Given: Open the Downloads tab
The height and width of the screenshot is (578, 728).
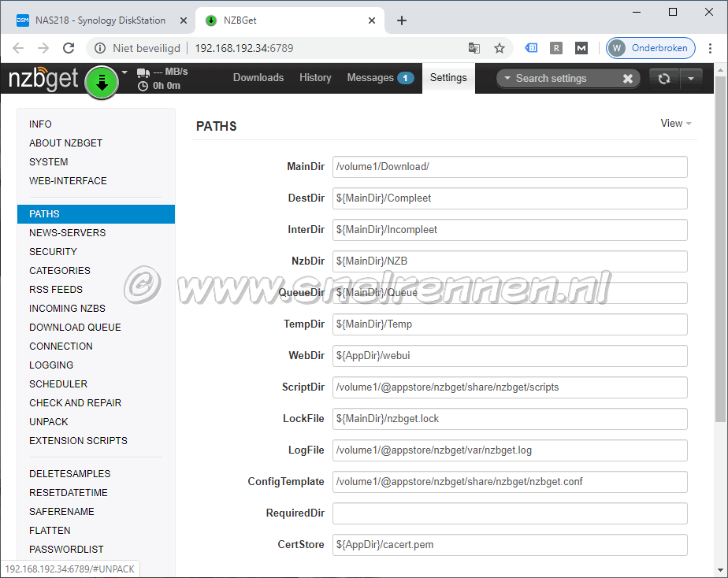Looking at the screenshot, I should pos(258,78).
